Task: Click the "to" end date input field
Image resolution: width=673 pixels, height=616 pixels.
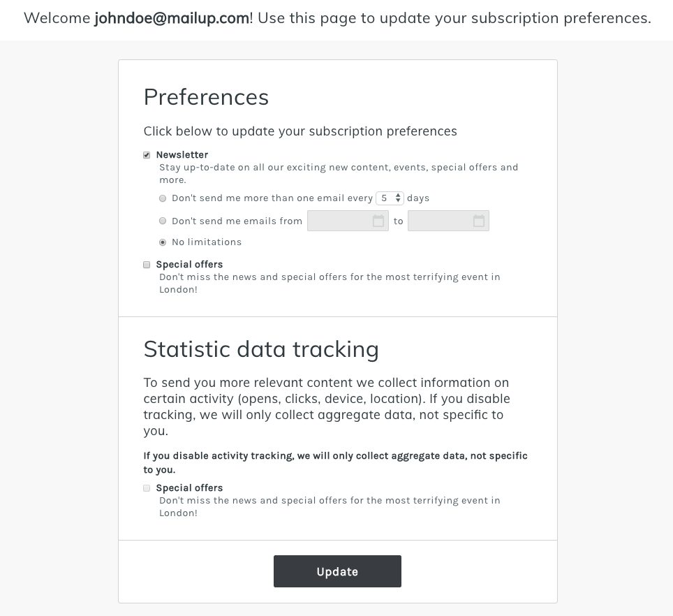Action: (x=441, y=221)
